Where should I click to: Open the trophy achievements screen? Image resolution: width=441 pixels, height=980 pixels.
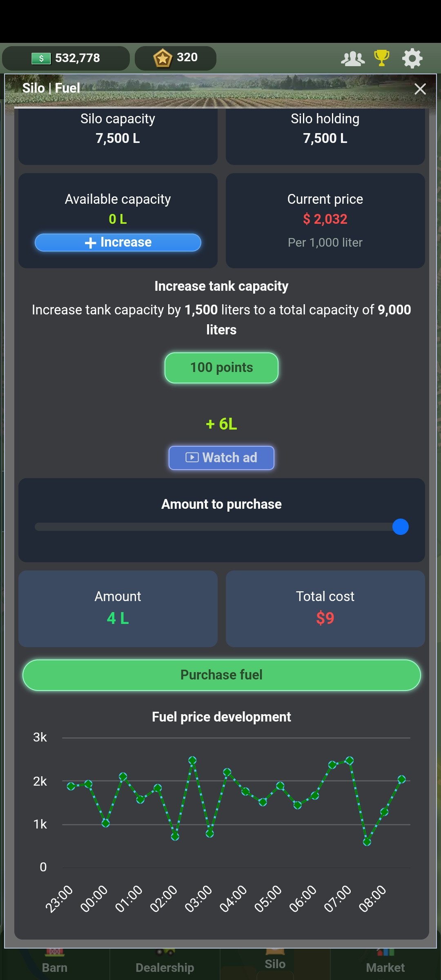pyautogui.click(x=381, y=58)
